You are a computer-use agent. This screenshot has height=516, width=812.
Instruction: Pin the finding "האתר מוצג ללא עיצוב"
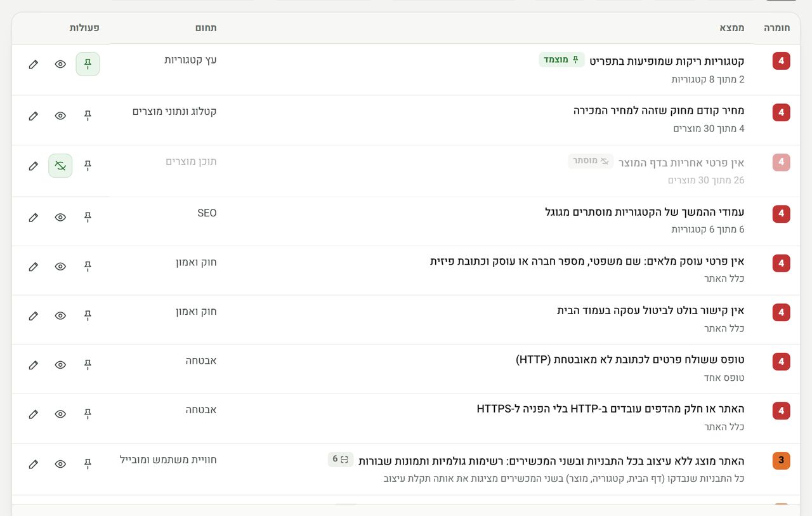click(88, 464)
